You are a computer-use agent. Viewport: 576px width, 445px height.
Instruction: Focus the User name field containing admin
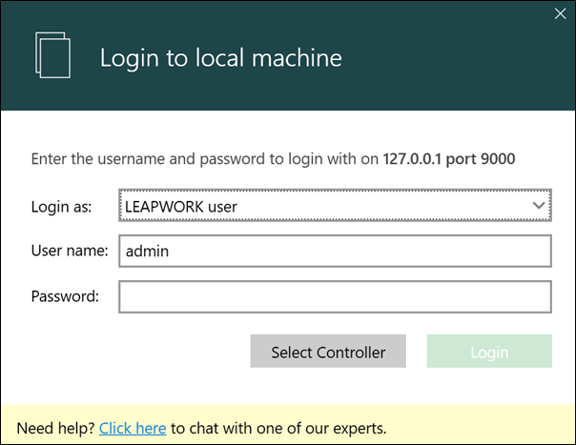click(x=335, y=251)
